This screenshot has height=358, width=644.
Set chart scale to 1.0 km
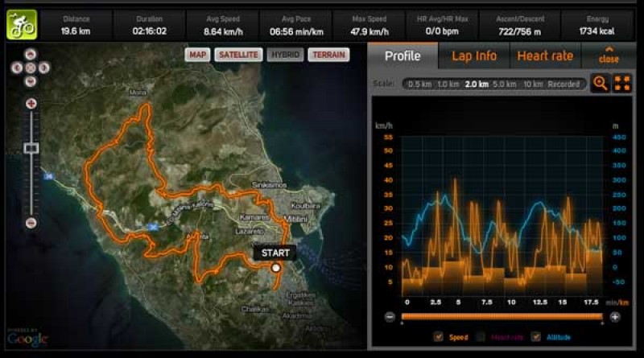pos(448,84)
